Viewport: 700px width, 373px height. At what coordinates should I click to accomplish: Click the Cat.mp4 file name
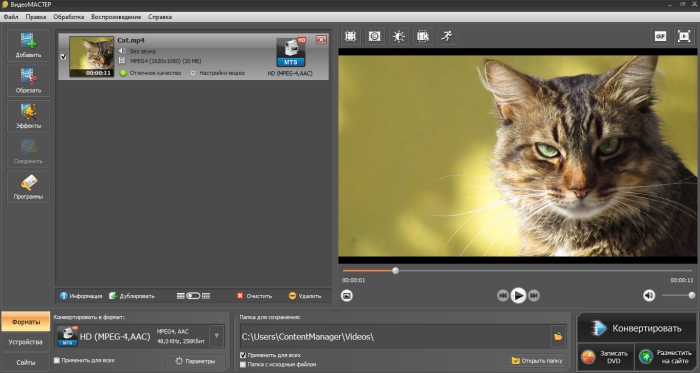tap(131, 40)
